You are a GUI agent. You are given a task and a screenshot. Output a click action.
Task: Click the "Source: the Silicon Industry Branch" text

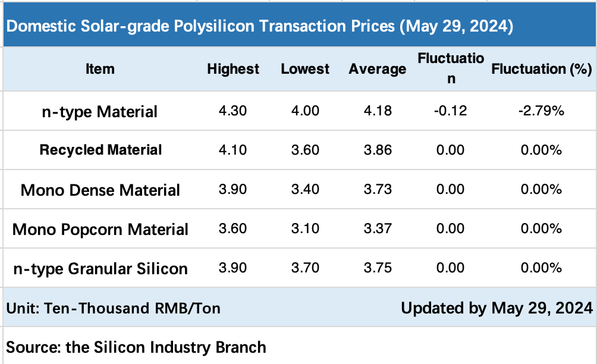(136, 347)
